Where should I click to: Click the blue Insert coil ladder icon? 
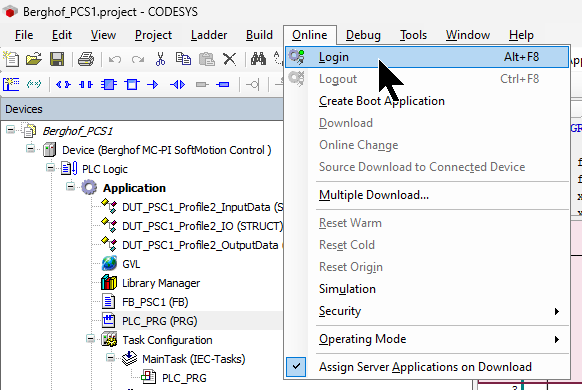coord(223,85)
